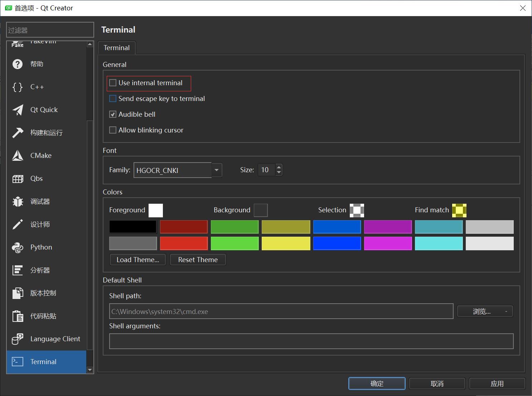532x396 pixels.
Task: Open the Help (帮助) category icon
Action: [18, 64]
